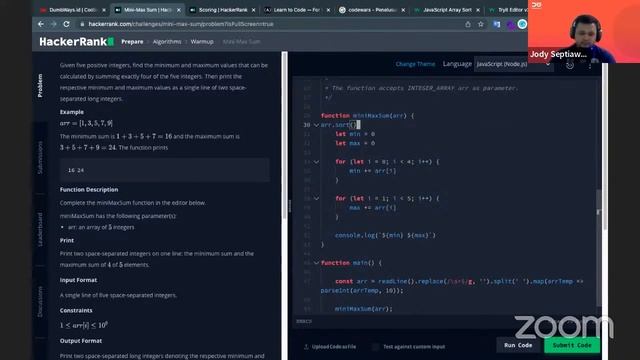Open the Leaderboard side tab

(x=40, y=229)
